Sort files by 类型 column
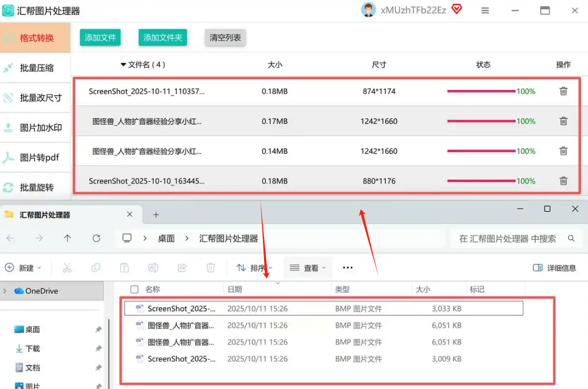This screenshot has height=389, width=588. [342, 289]
